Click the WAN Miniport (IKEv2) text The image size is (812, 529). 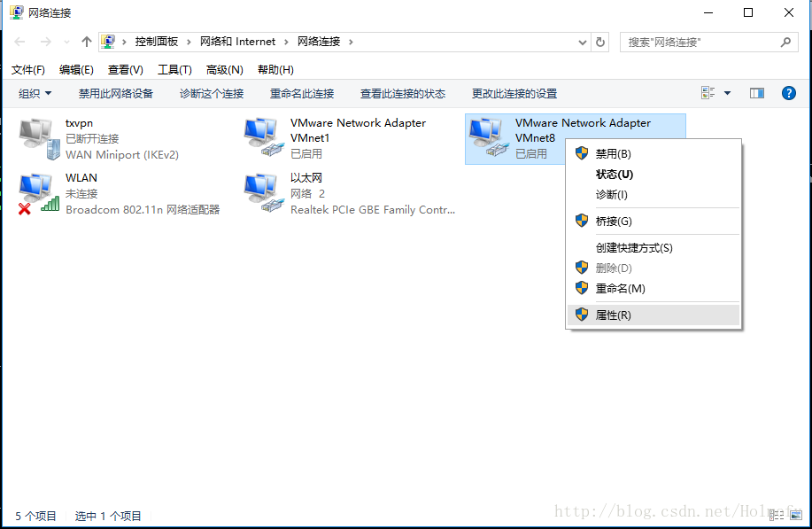coord(121,154)
